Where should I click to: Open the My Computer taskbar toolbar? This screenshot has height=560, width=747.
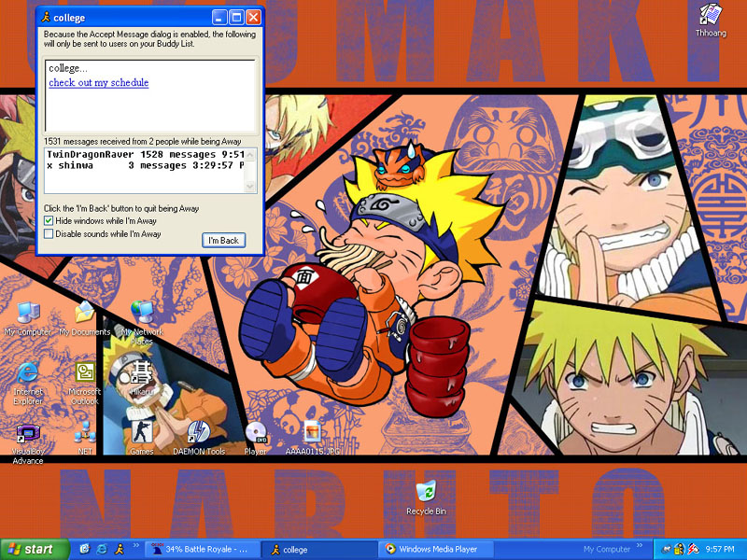pyautogui.click(x=606, y=550)
